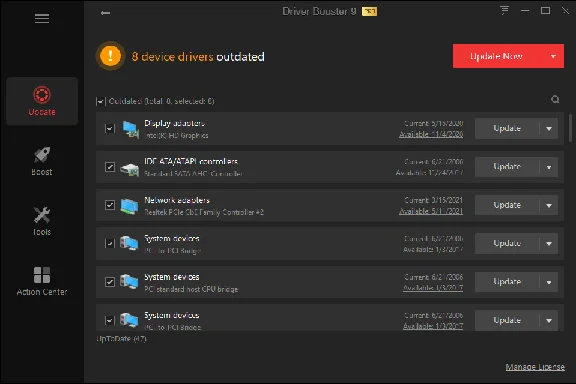This screenshot has width=576, height=384.
Task: Select the Standard SATA AHCI Controller text
Action: tap(193, 173)
